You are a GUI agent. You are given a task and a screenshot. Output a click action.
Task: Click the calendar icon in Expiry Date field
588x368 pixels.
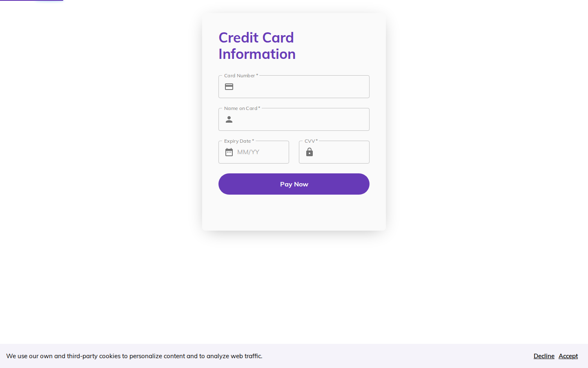coord(229,152)
